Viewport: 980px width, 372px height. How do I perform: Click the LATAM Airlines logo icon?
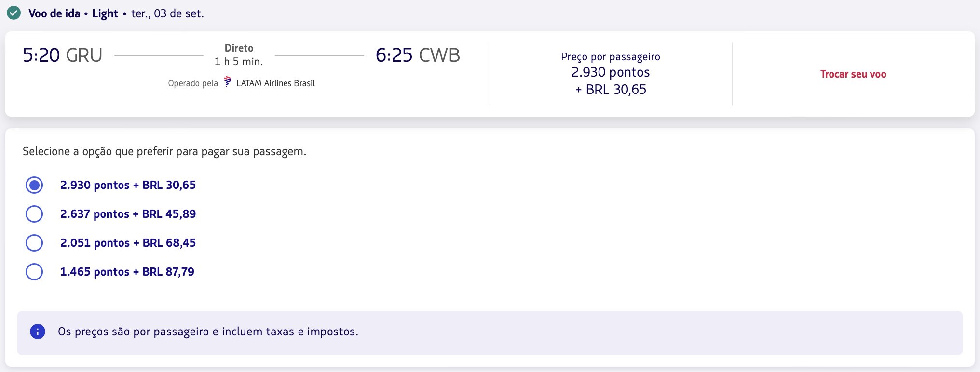[x=228, y=82]
